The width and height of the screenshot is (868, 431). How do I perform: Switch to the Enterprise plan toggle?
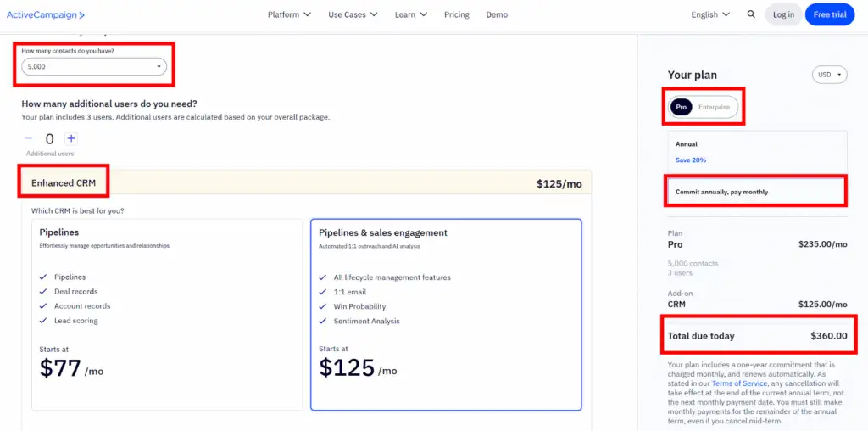click(714, 107)
